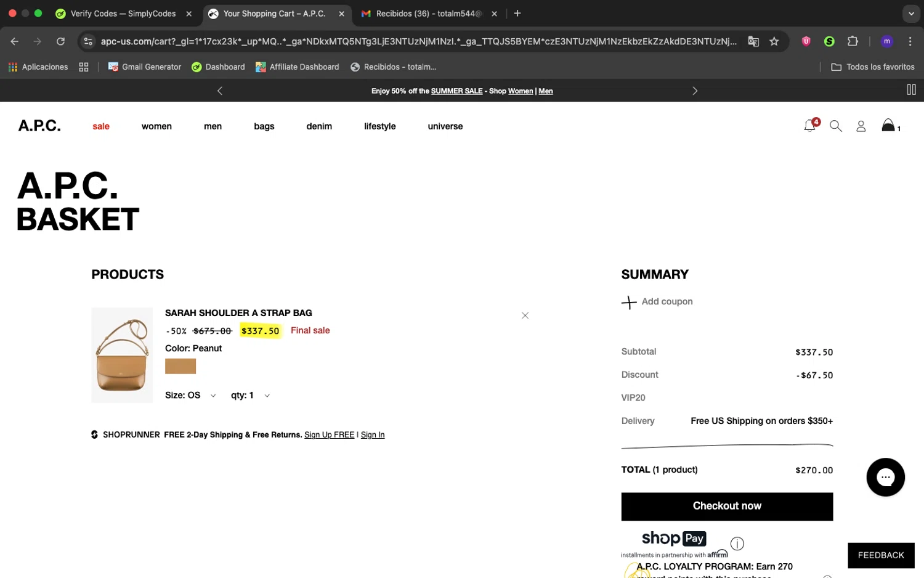The image size is (924, 578).
Task: Open site information icon in address bar
Action: tap(88, 41)
